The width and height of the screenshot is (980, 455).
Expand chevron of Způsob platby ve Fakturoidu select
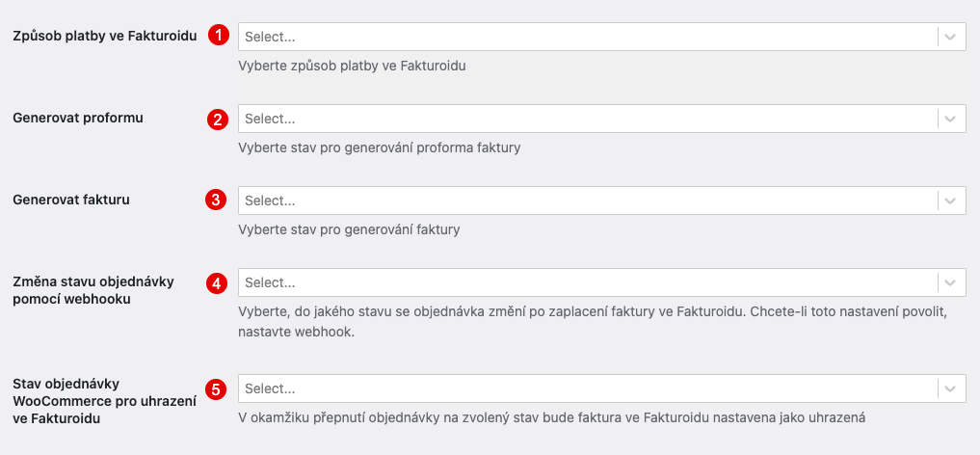pyautogui.click(x=951, y=37)
